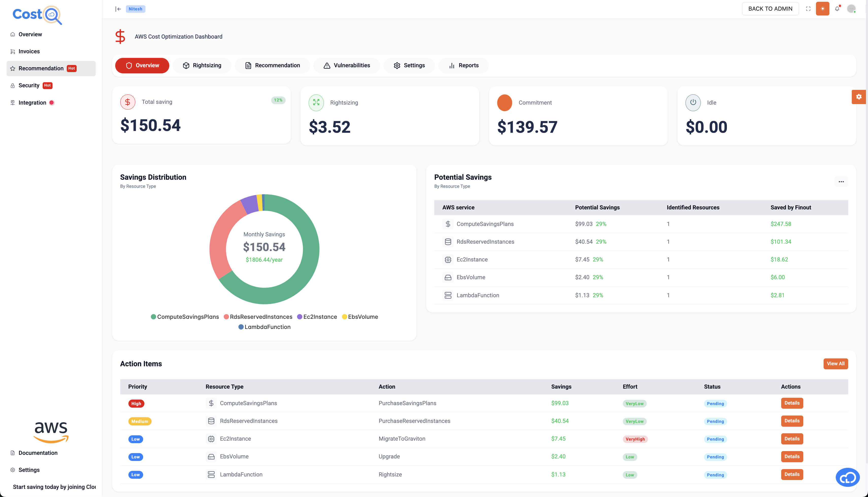This screenshot has width=868, height=497.
Task: Click the user avatar icon
Action: 851,9
